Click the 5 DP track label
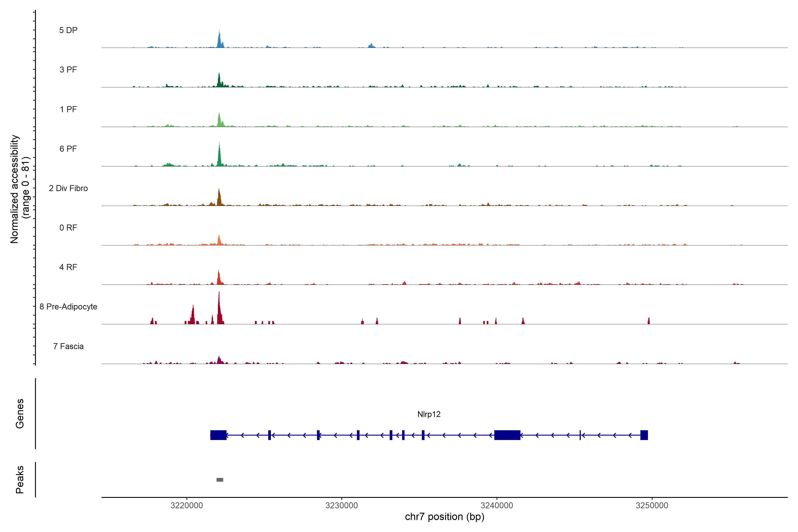The width and height of the screenshot is (798, 532). (x=68, y=30)
